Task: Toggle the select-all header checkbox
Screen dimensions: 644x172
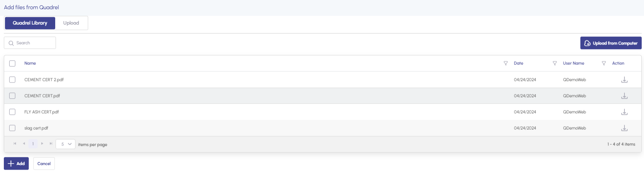Action: tap(12, 63)
